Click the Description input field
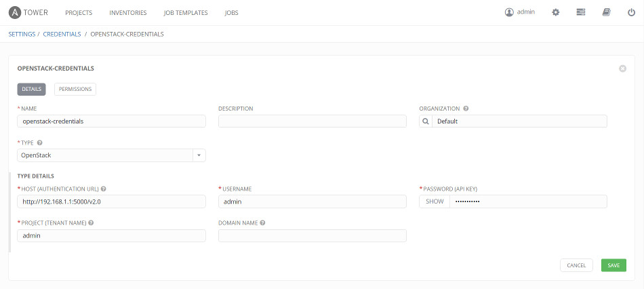 click(x=313, y=121)
